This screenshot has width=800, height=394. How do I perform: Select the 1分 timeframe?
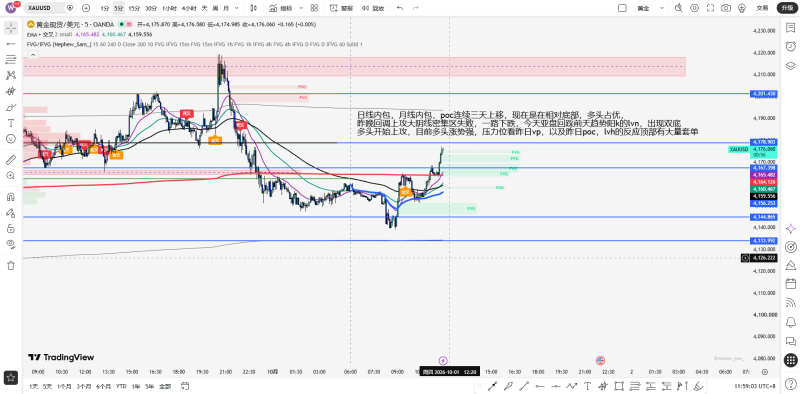pyautogui.click(x=105, y=8)
